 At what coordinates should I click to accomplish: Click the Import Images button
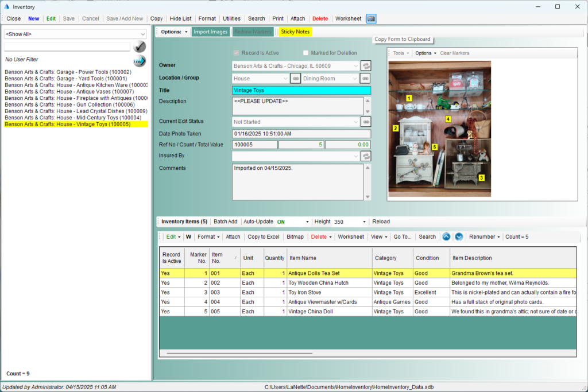(210, 32)
